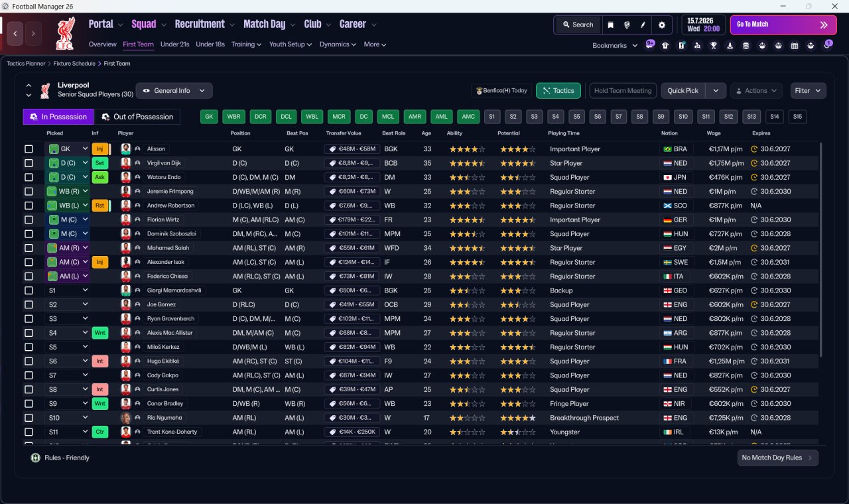The height and width of the screenshot is (504, 849).
Task: Click the shirt icon in bookmarks bar
Action: [x=665, y=46]
